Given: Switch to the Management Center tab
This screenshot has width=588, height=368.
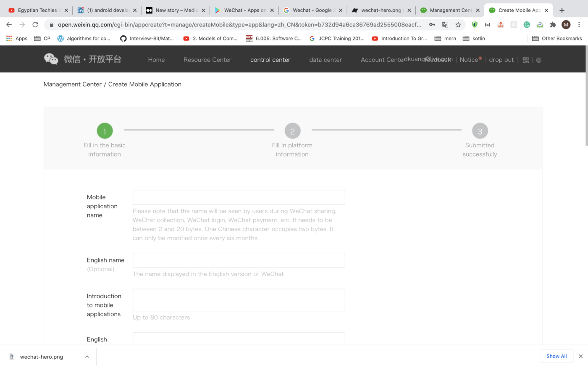Looking at the screenshot, I should coord(450,10).
